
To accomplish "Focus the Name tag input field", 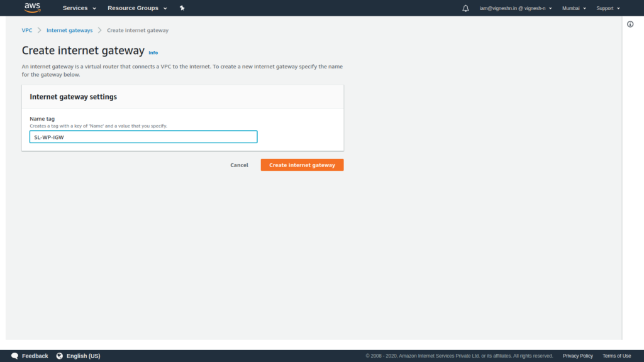I will (143, 136).
